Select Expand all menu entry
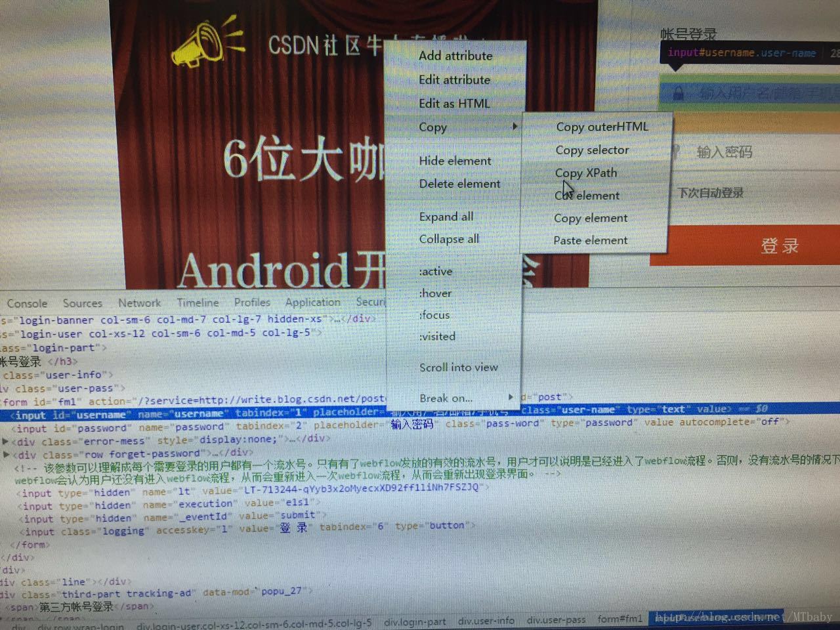 446,217
